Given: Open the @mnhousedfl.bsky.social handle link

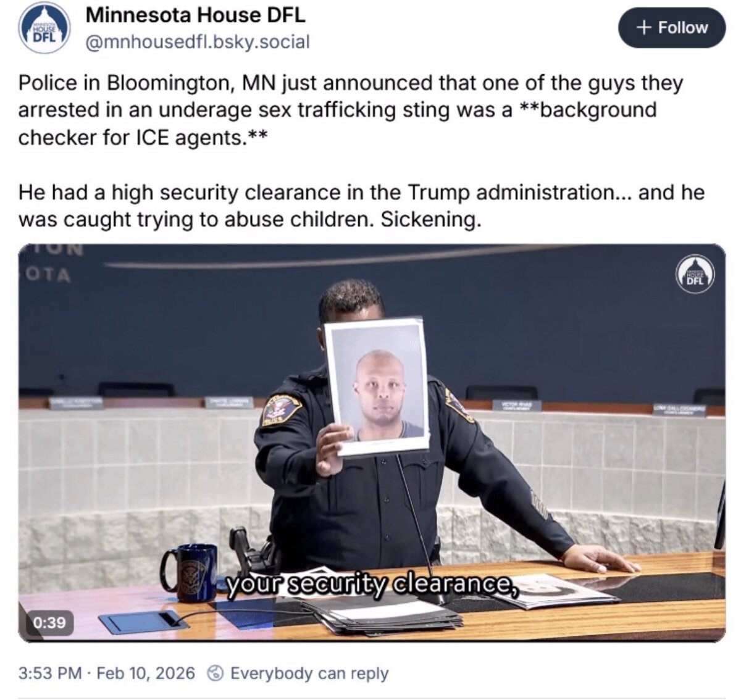Looking at the screenshot, I should point(197,42).
